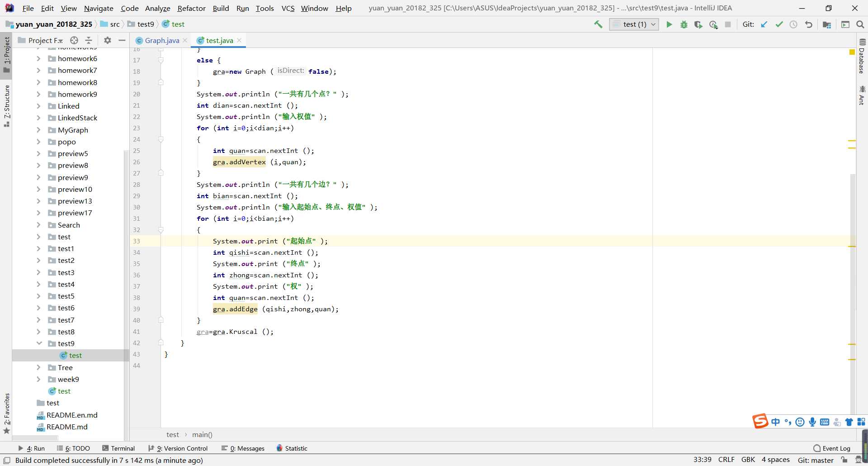Revert changes with the rollback icon
The height and width of the screenshot is (466, 868).
point(809,24)
